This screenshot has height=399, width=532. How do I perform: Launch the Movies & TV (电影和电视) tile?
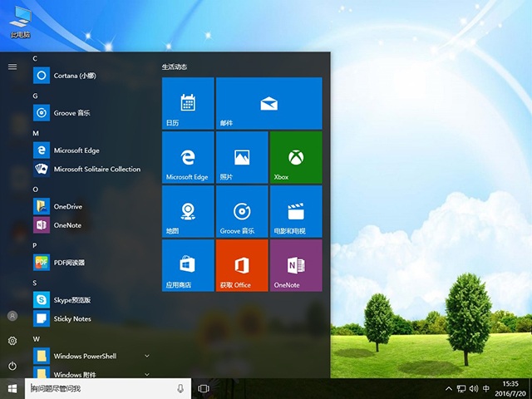[x=295, y=210]
